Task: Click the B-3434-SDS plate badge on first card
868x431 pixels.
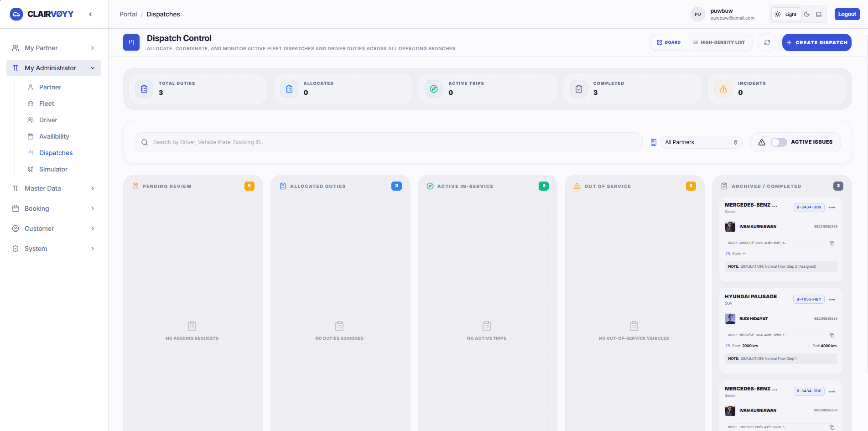Action: [x=809, y=207]
